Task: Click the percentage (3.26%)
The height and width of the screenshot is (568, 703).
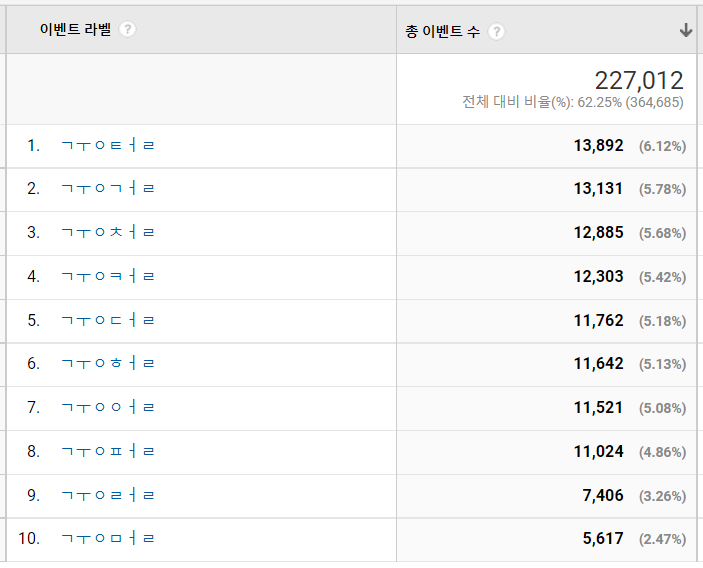Action: pos(663,496)
